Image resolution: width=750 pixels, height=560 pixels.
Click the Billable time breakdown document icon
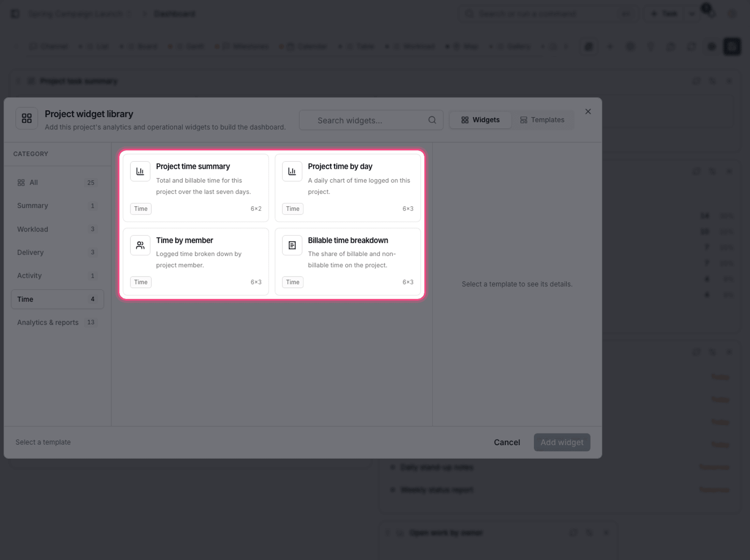click(x=292, y=245)
